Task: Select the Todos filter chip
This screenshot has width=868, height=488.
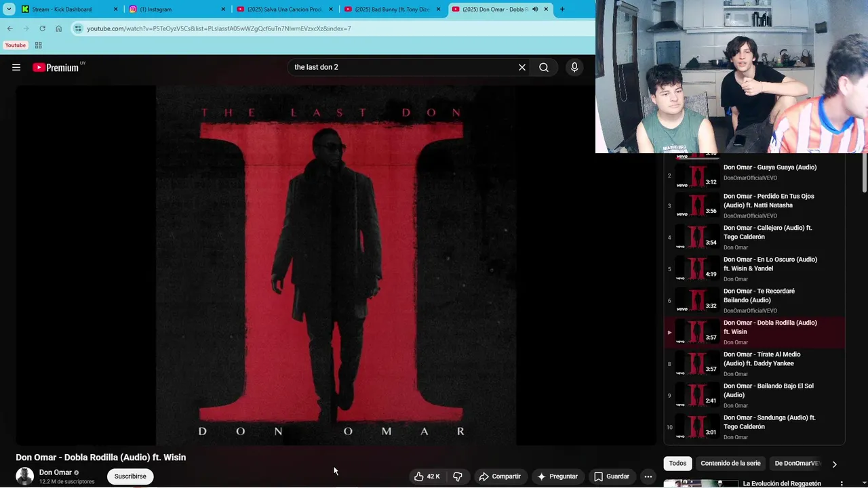Action: pos(677,464)
